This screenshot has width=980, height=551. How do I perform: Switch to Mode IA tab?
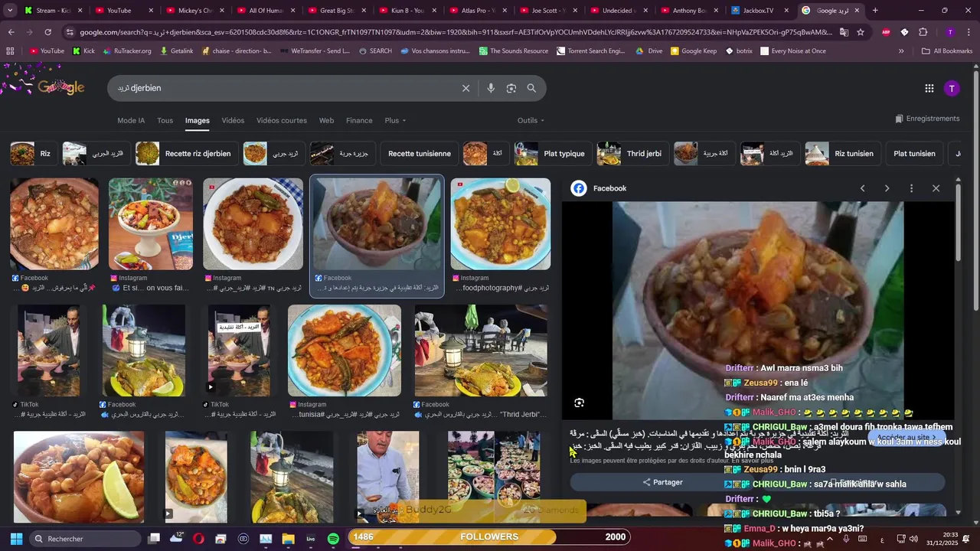131,120
